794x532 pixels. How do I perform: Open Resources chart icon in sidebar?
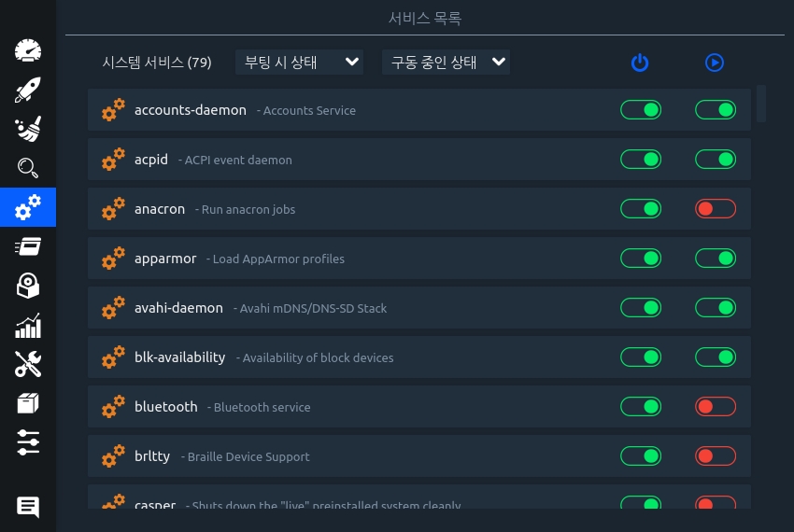point(28,326)
